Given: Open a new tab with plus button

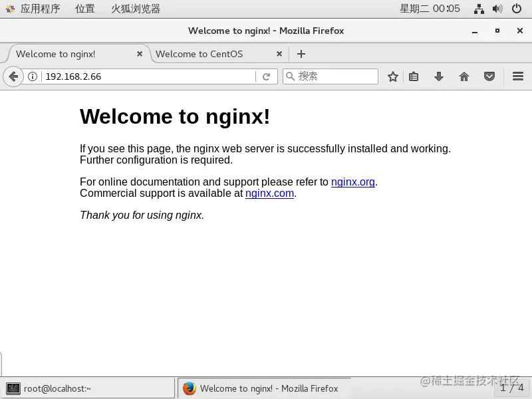Looking at the screenshot, I should coord(301,54).
